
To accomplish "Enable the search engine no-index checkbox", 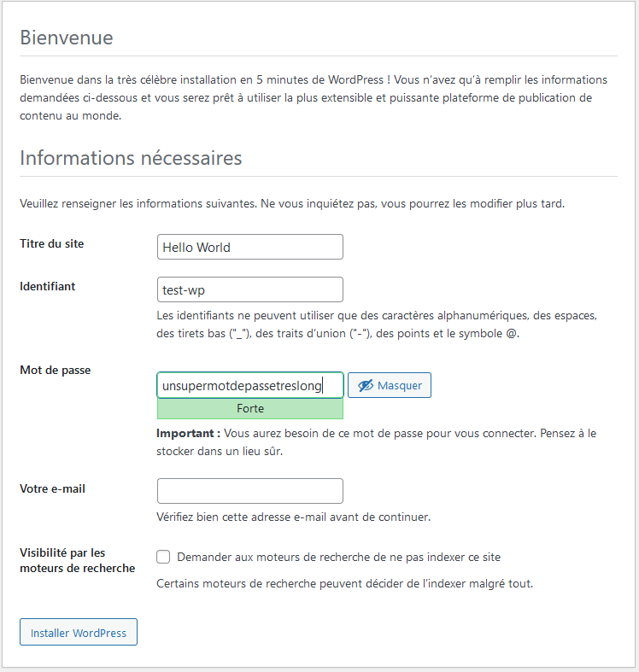I will point(164,557).
